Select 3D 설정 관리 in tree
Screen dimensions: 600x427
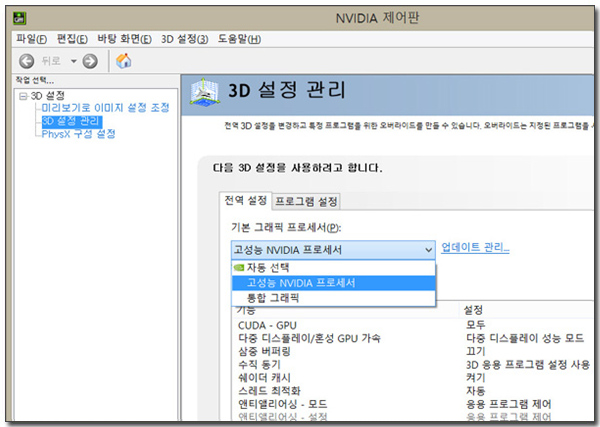[x=72, y=121]
